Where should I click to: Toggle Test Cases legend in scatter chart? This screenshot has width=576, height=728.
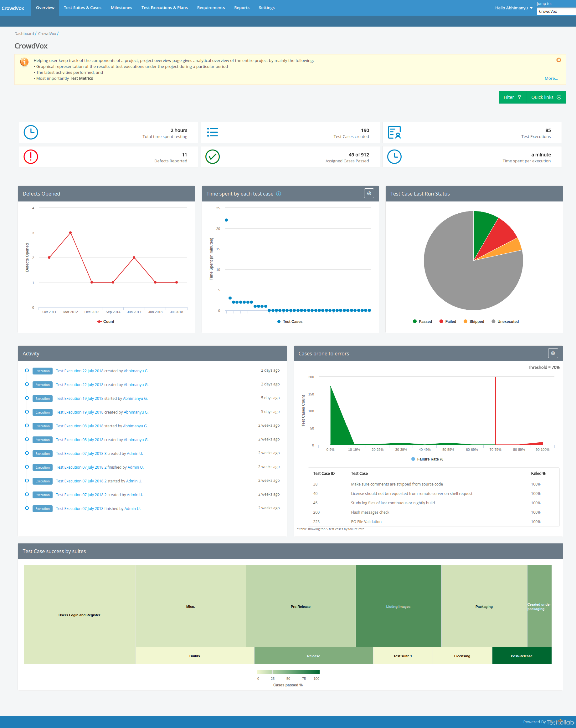point(290,322)
